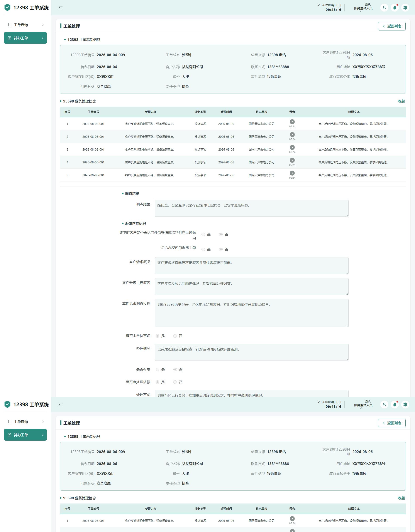
Task: Open the settings gear in the lower duplicated header
Action: (405, 404)
